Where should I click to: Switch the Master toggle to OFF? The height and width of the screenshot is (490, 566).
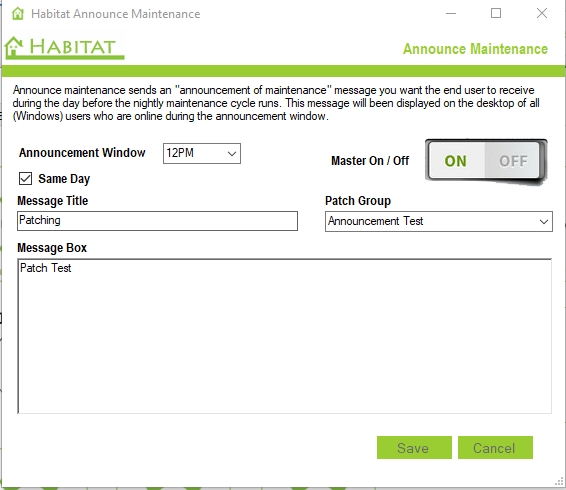pyautogui.click(x=513, y=161)
